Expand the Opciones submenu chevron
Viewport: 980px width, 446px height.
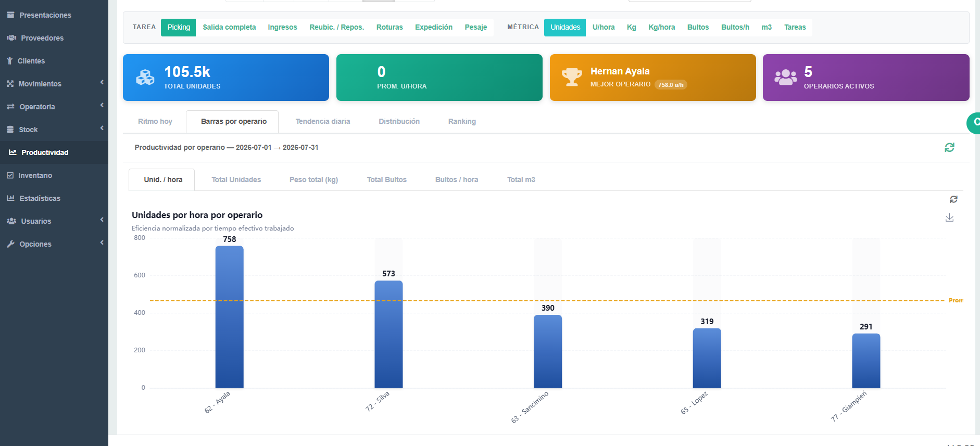pos(102,243)
